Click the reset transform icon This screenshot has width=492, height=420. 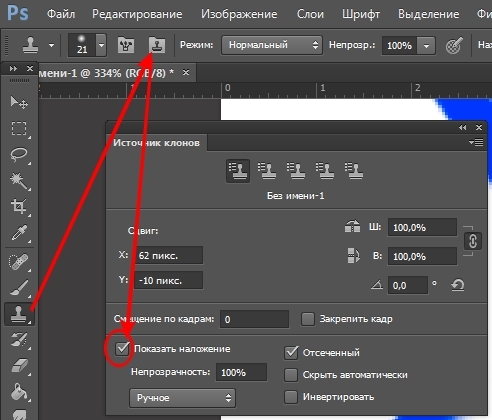click(x=458, y=285)
